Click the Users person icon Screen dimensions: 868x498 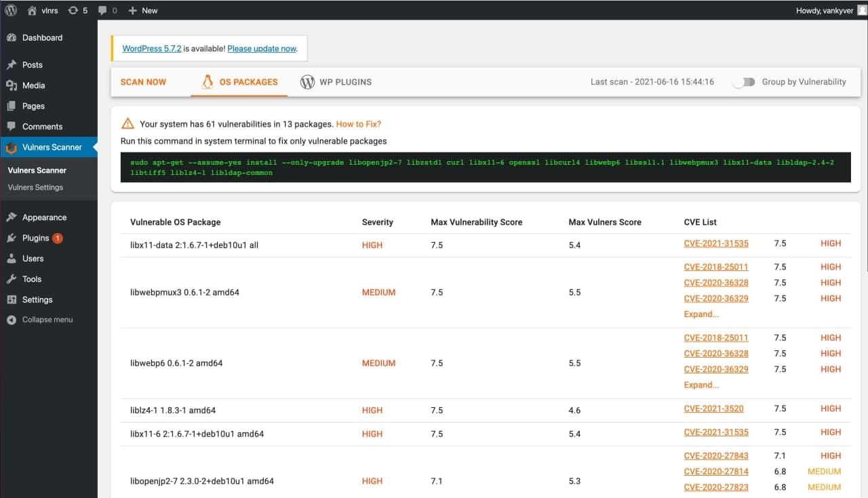(x=12, y=258)
